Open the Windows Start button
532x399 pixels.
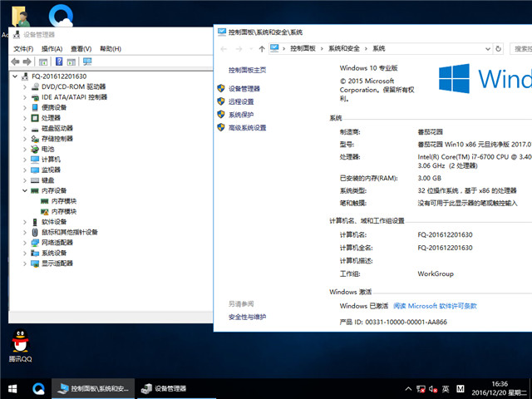(x=12, y=388)
